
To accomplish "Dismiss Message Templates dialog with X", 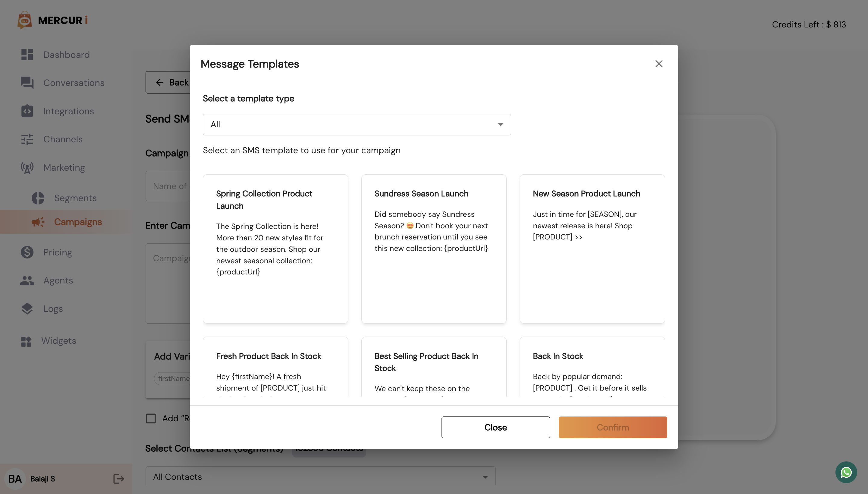I will pyautogui.click(x=659, y=64).
